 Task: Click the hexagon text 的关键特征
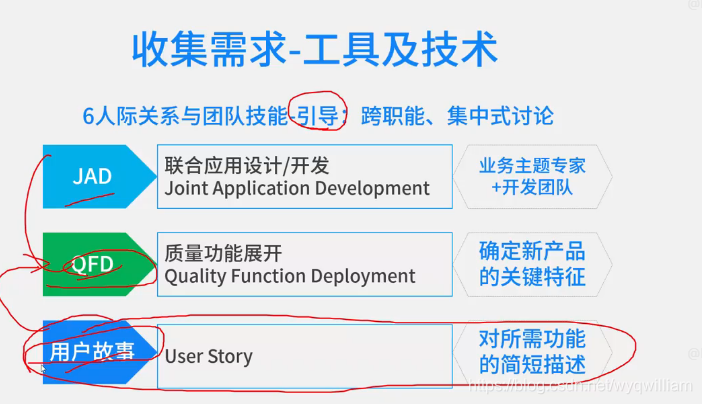coord(532,276)
